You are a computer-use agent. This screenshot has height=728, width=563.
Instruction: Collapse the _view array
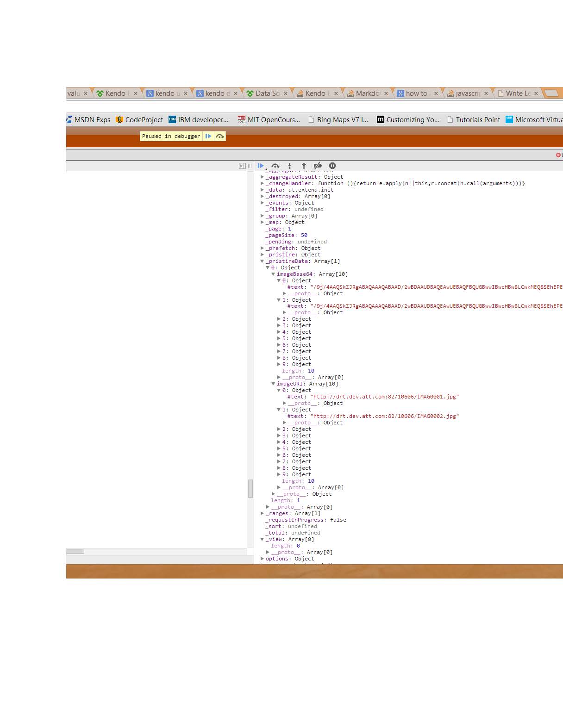pyautogui.click(x=262, y=539)
